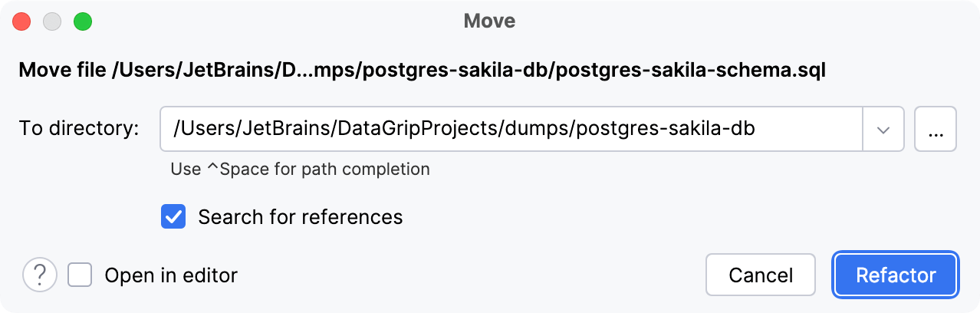980x313 pixels.
Task: Close the Move dialog with red button
Action: [x=21, y=21]
